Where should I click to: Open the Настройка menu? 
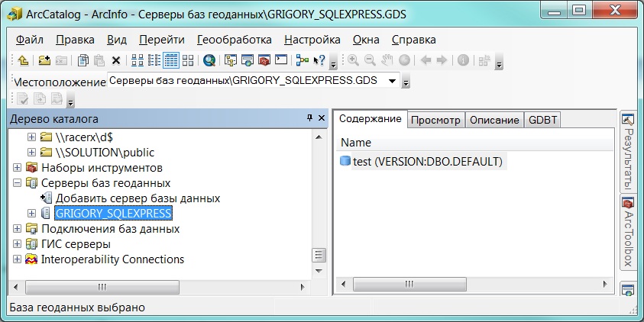pyautogui.click(x=312, y=40)
